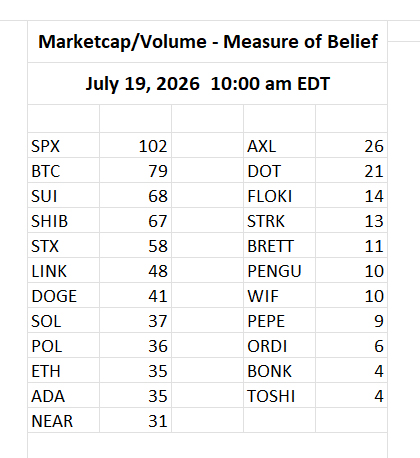Viewport: 420px width, 458px height.
Task: Select the title cell Marketcap/Volume - Measure of Belief
Action: pos(207,42)
